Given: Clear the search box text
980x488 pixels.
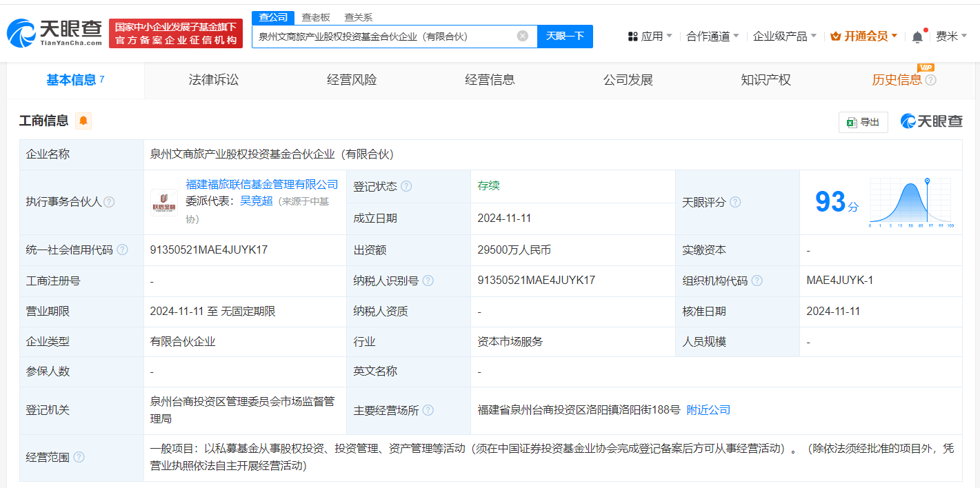Looking at the screenshot, I should click(522, 36).
